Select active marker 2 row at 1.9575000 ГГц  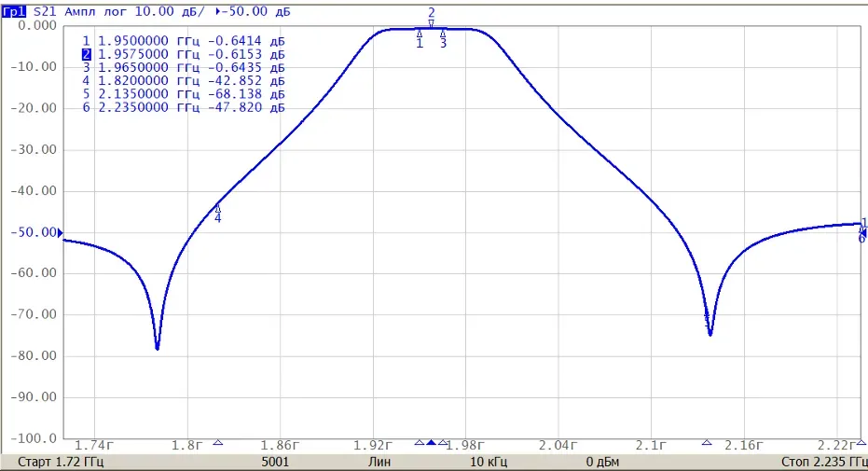(184, 54)
